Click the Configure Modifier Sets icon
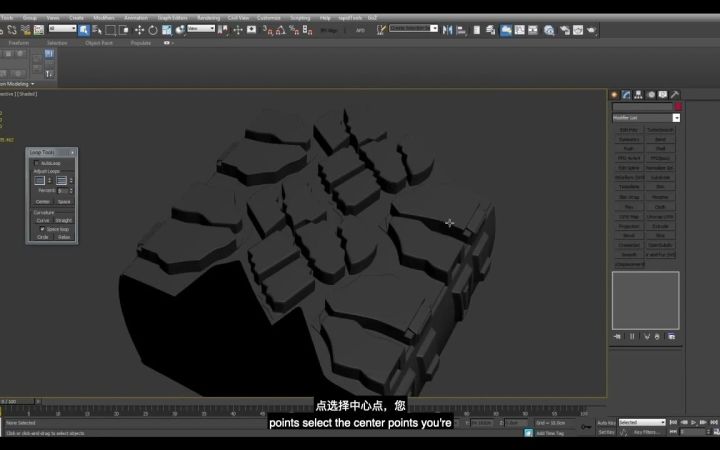The image size is (720, 450). (x=671, y=337)
